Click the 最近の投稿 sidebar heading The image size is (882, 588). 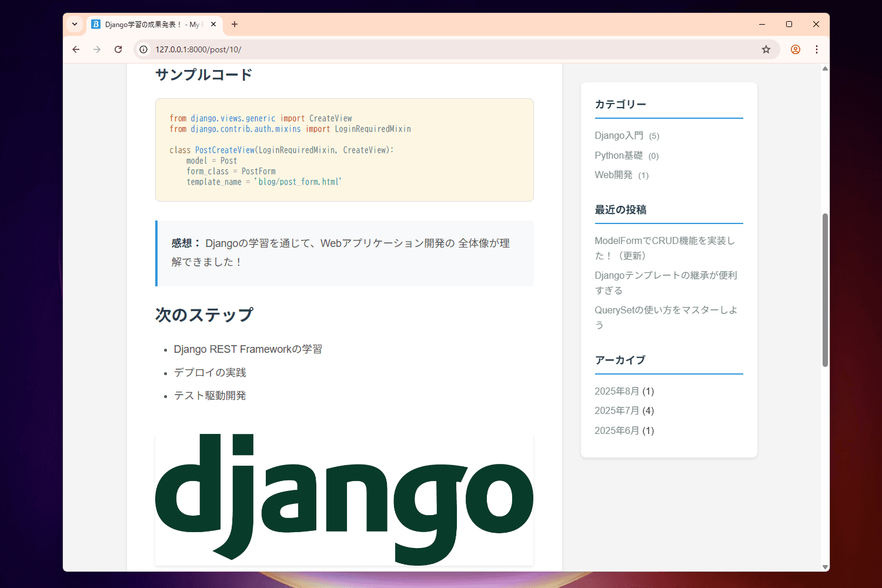point(620,210)
